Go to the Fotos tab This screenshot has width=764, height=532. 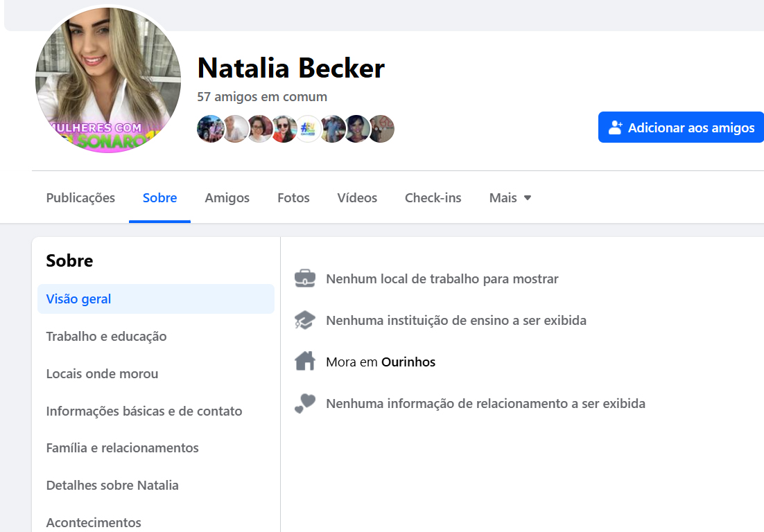coord(293,198)
